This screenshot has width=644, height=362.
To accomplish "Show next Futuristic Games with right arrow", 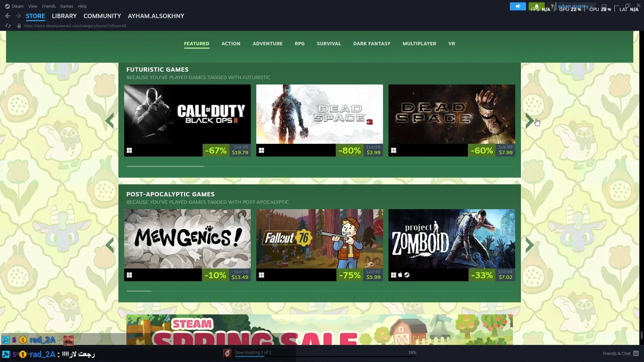I will pyautogui.click(x=529, y=121).
